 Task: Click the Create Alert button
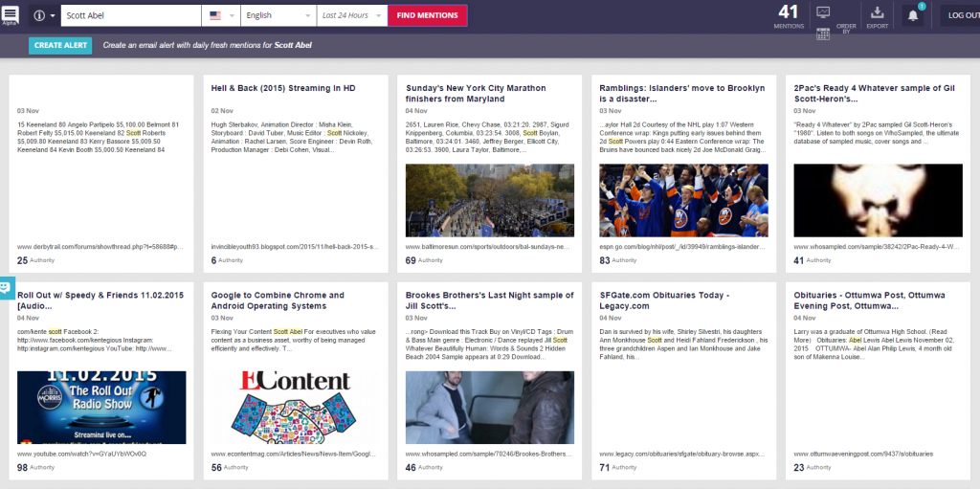[x=60, y=46]
